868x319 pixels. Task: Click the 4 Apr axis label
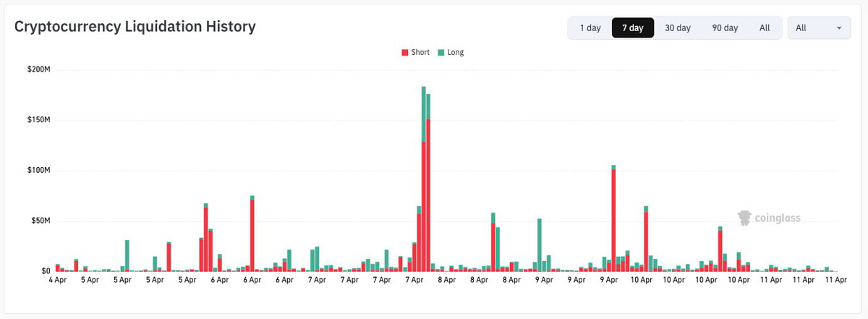[57, 279]
